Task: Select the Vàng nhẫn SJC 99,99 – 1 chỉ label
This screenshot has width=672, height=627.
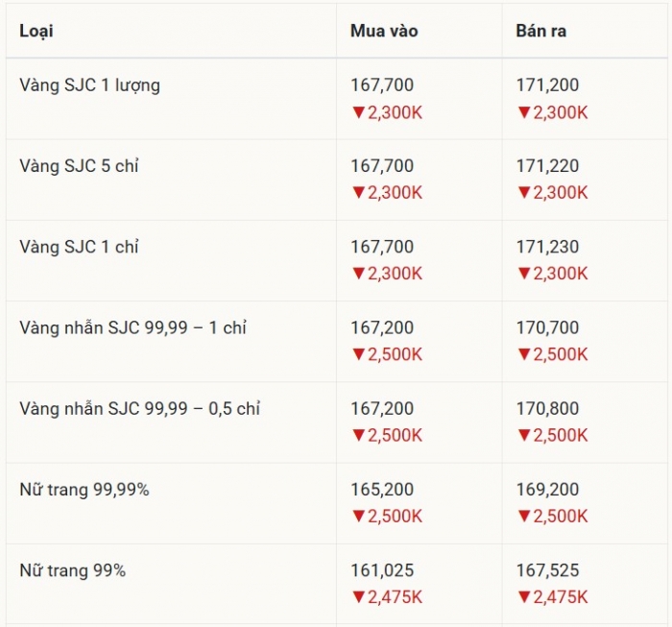Action: click(x=132, y=327)
